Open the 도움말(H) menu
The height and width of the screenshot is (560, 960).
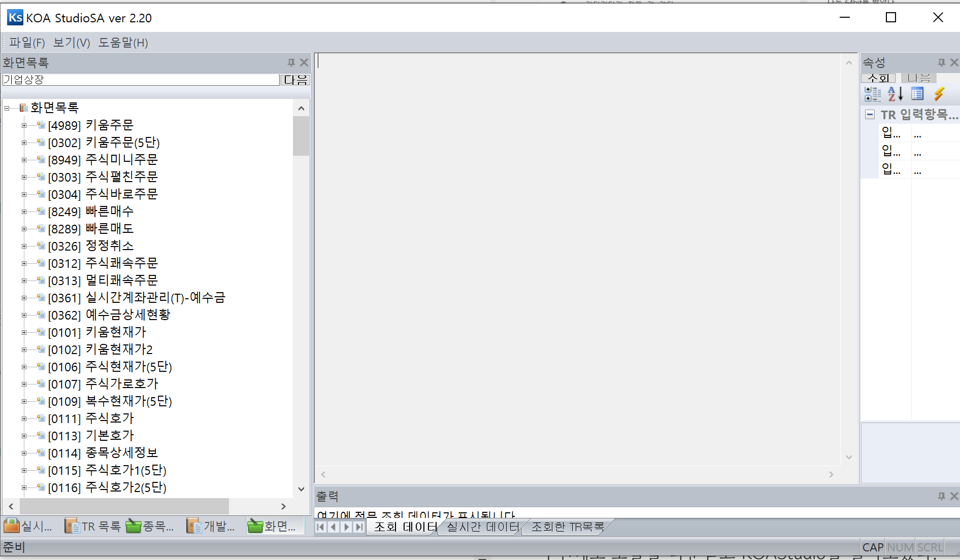(123, 43)
